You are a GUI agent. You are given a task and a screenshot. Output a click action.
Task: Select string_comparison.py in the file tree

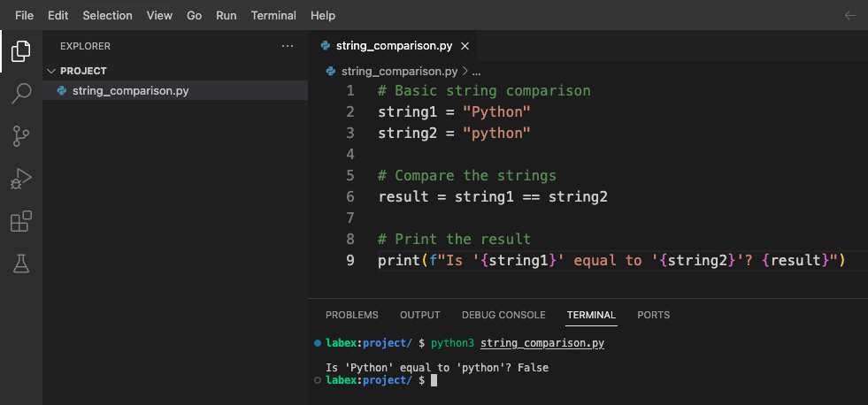130,90
